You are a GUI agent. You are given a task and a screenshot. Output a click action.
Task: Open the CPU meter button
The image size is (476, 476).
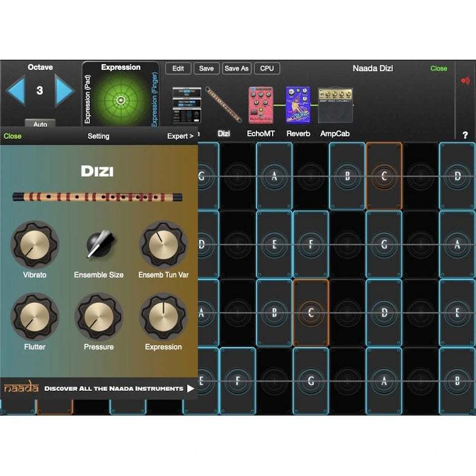[x=267, y=69]
